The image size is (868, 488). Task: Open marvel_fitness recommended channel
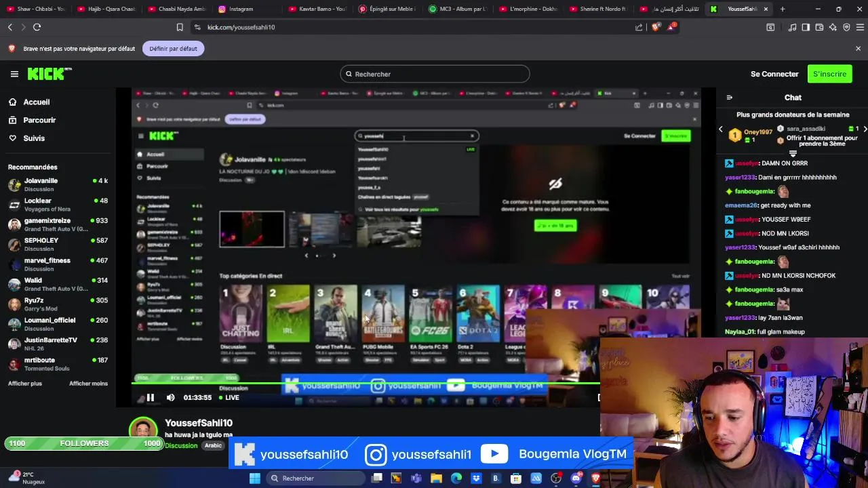click(58, 264)
